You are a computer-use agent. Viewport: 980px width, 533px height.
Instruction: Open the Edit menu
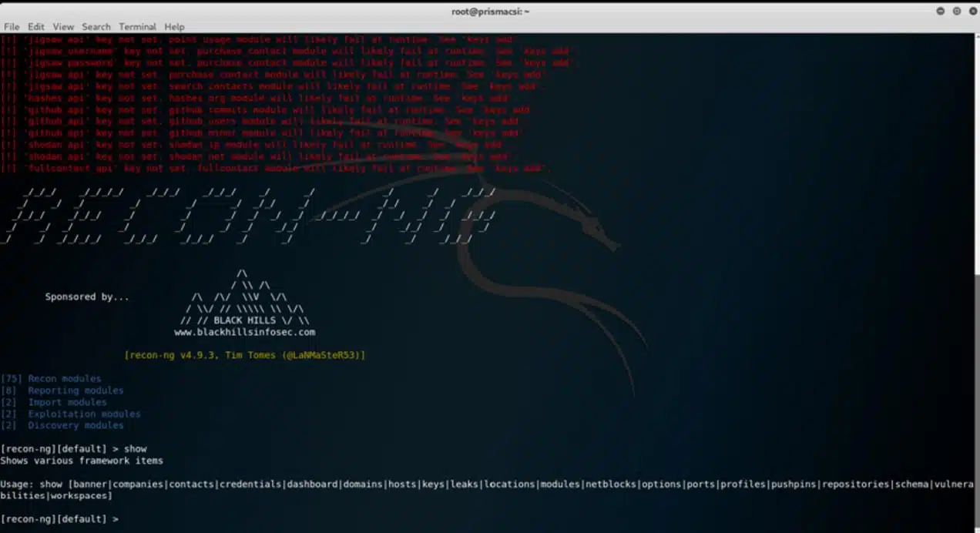tap(35, 26)
